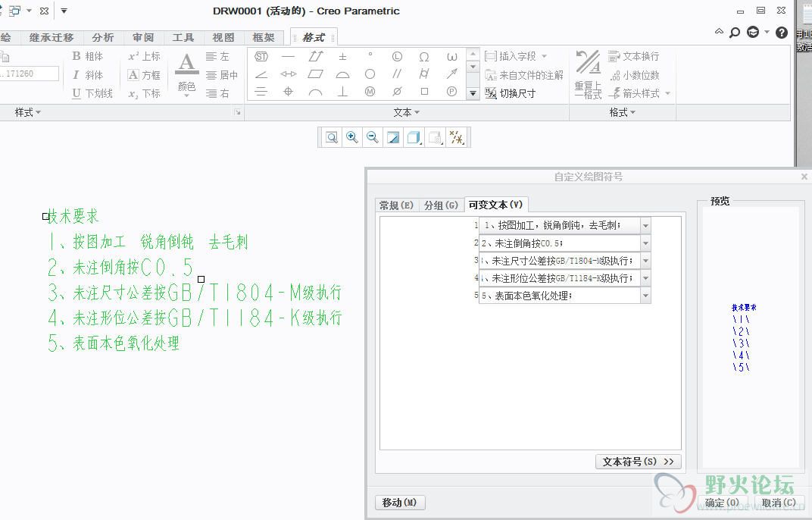The image size is (812, 520).
Task: Open dropdown for variable text row 3
Action: (x=645, y=261)
